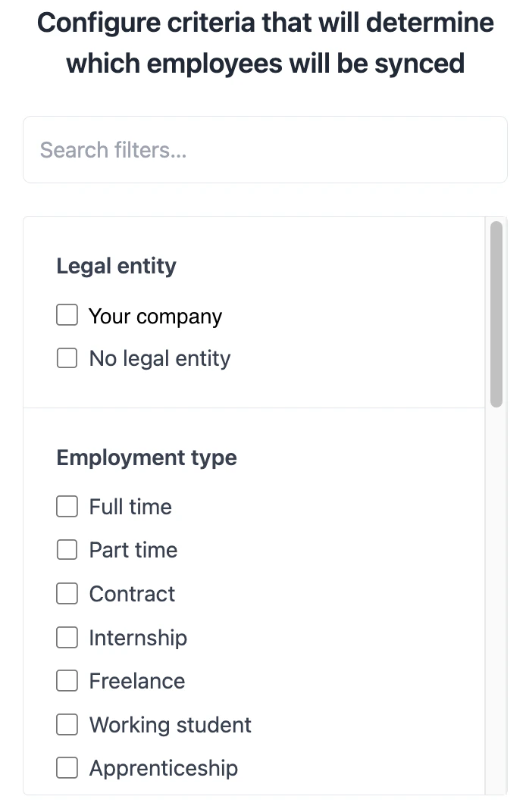Click the "Contract" label text

coord(133,594)
